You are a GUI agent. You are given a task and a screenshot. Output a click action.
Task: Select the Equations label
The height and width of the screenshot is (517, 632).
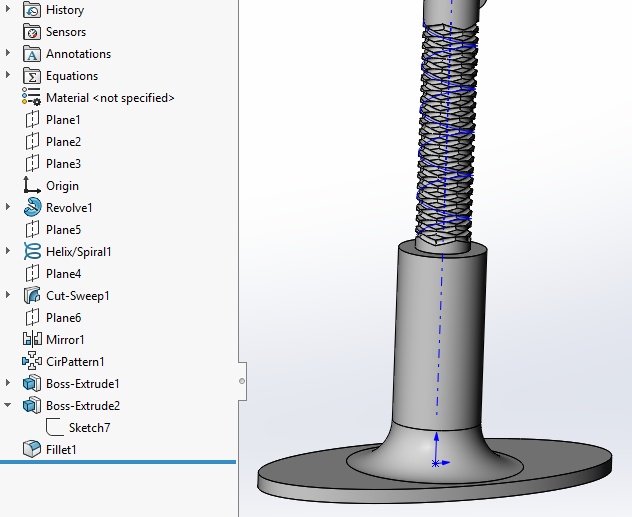[72, 76]
